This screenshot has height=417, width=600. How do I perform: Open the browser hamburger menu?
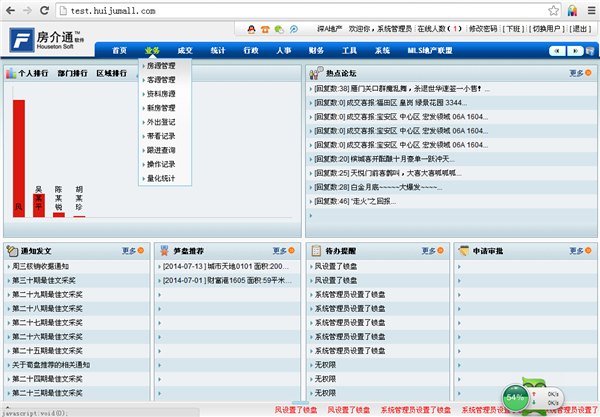pos(592,10)
